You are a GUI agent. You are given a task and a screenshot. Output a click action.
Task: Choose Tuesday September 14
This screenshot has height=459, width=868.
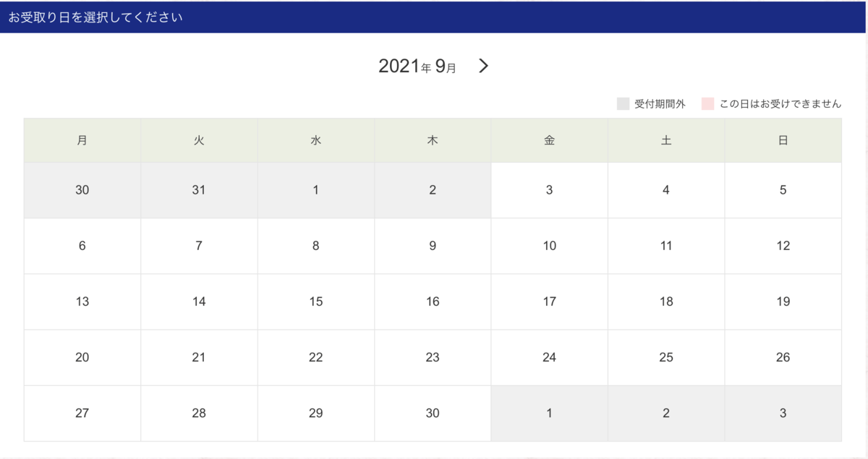pos(199,301)
